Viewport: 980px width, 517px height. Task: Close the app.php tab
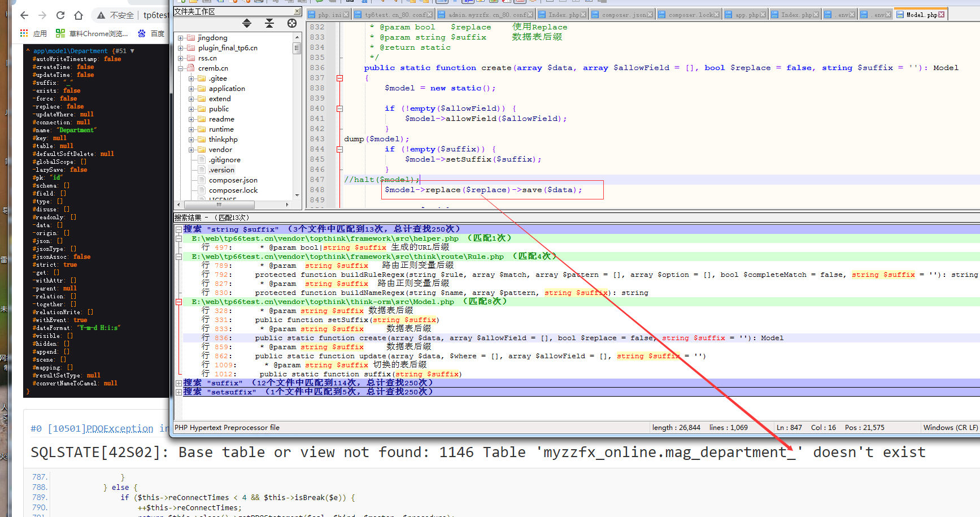tap(763, 15)
